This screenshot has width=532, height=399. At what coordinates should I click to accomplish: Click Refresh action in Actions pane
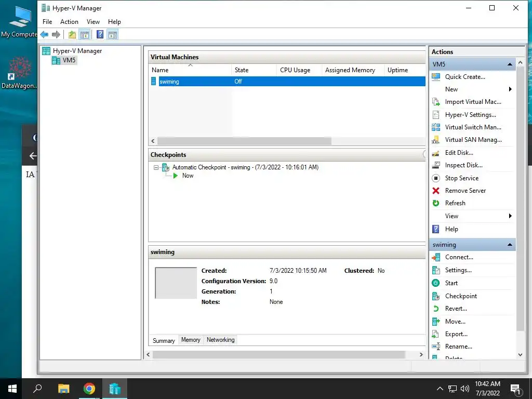pos(455,203)
